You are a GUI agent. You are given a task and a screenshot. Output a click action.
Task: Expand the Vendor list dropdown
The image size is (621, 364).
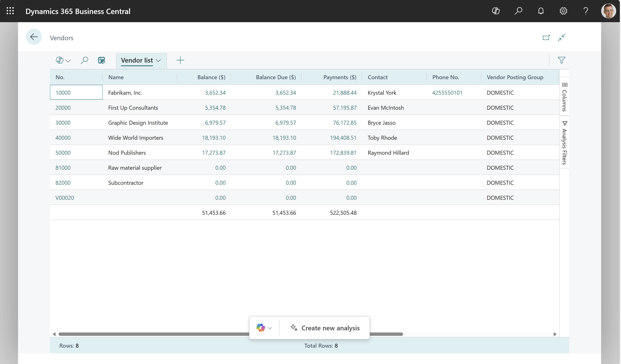159,60
